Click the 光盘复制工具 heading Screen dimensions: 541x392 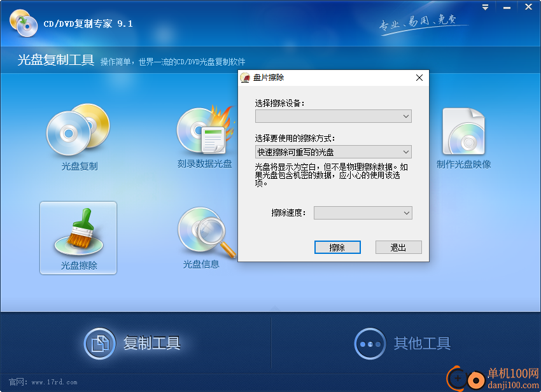tap(56, 60)
